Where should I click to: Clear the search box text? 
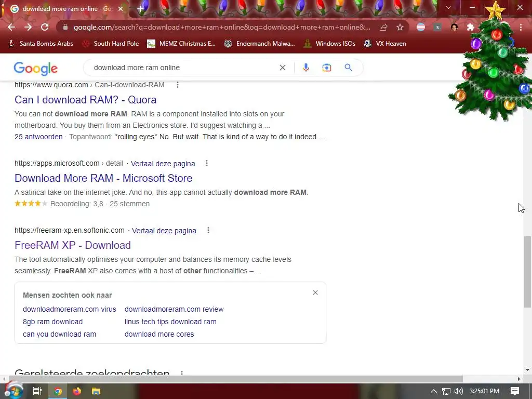click(x=282, y=68)
